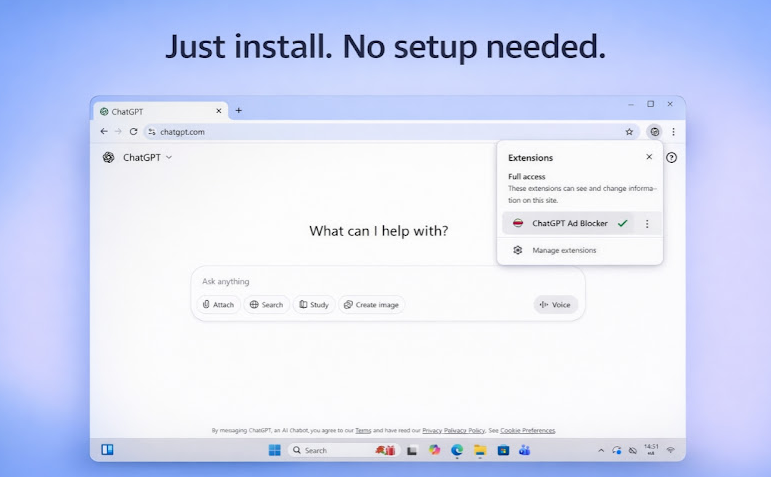The image size is (771, 477).
Task: Open the Terms link
Action: click(363, 430)
